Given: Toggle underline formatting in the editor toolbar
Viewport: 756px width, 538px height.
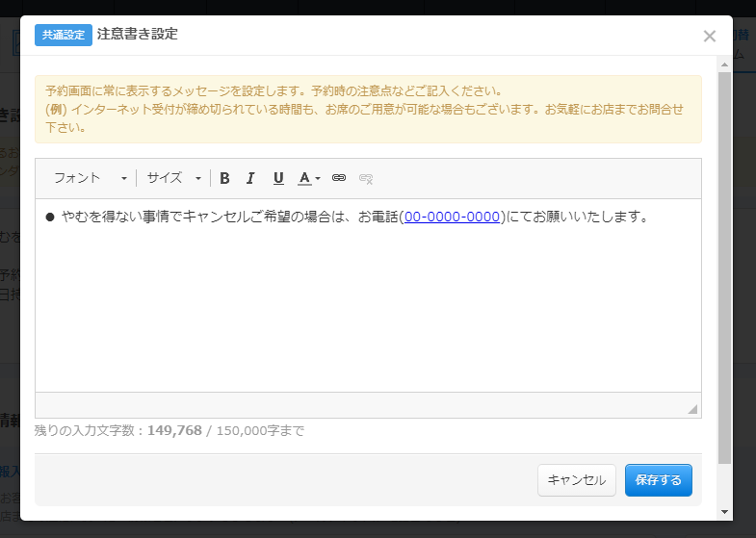Looking at the screenshot, I should [278, 178].
